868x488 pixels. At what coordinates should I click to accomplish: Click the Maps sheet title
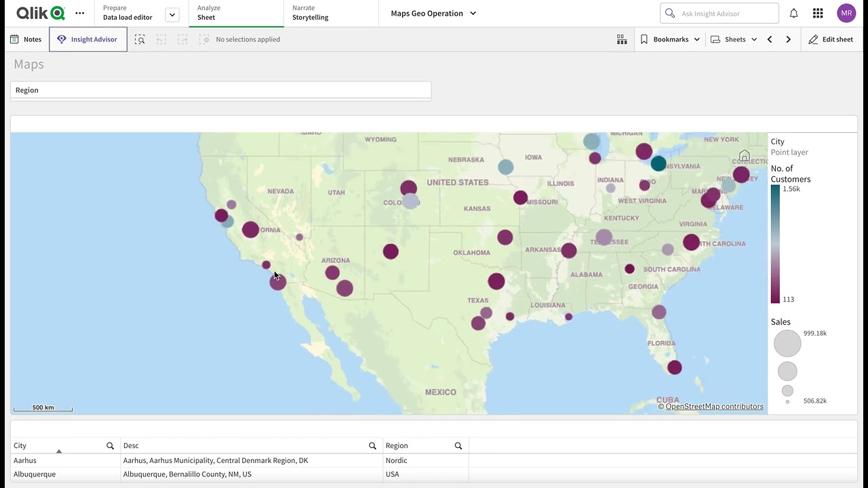[28, 64]
